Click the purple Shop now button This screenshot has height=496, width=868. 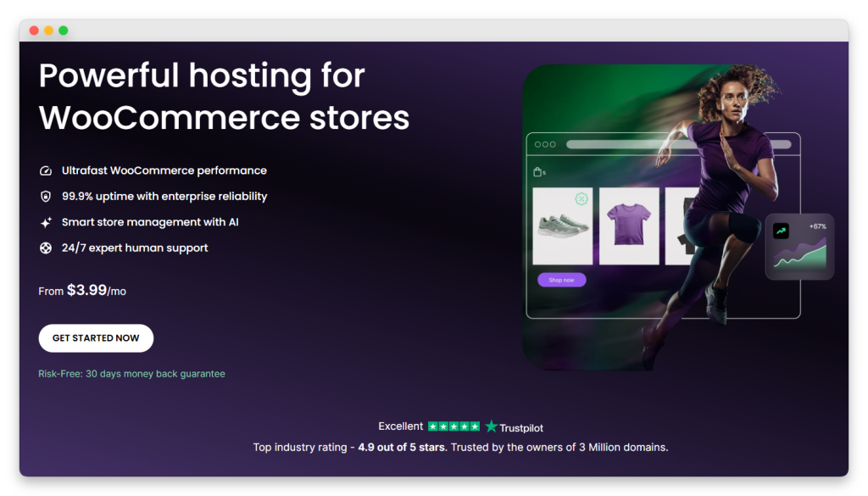[561, 280]
